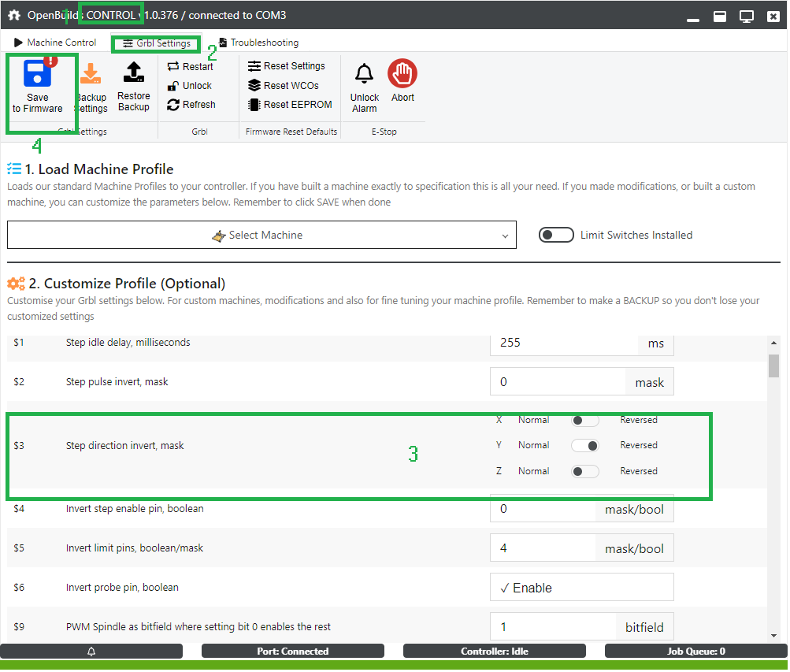
Task: Click the 'Invert probe pin, boolean' label
Action: pyautogui.click(x=122, y=588)
